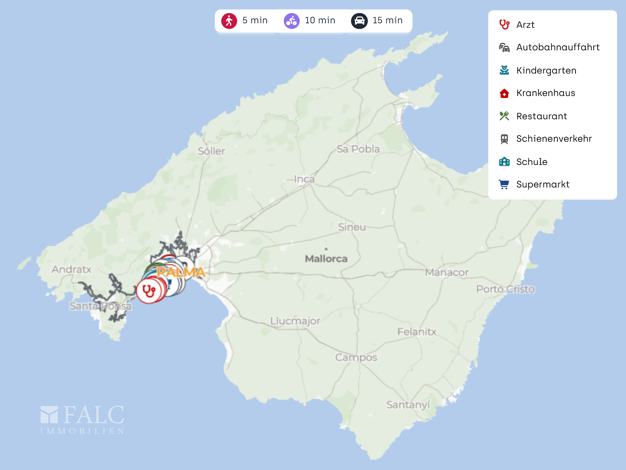Viewport: 626px width, 470px height.
Task: Click the Arzt stethoscope legend icon
Action: click(x=504, y=24)
